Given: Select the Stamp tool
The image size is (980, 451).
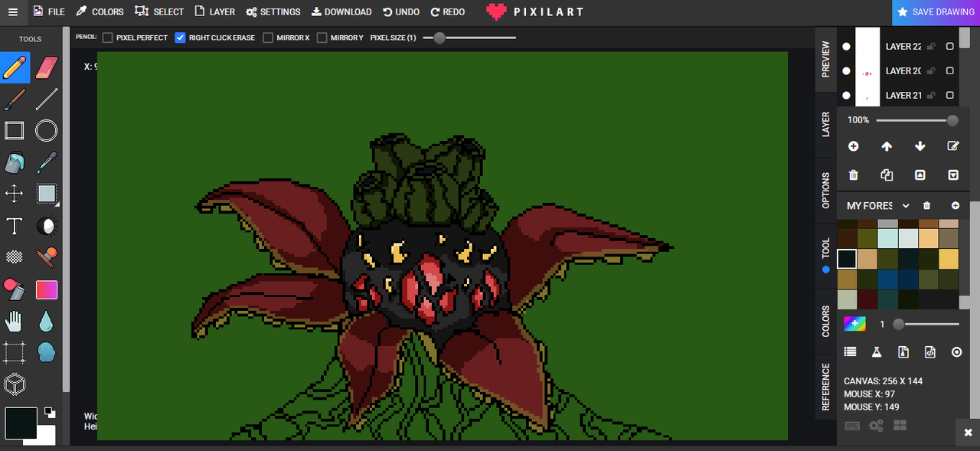Looking at the screenshot, I should point(47,257).
